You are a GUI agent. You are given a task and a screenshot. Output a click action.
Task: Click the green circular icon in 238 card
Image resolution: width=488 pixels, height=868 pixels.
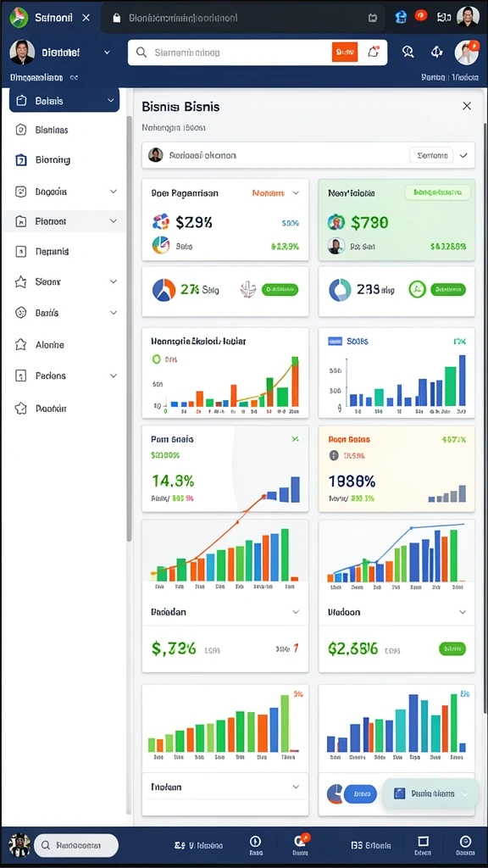(417, 289)
